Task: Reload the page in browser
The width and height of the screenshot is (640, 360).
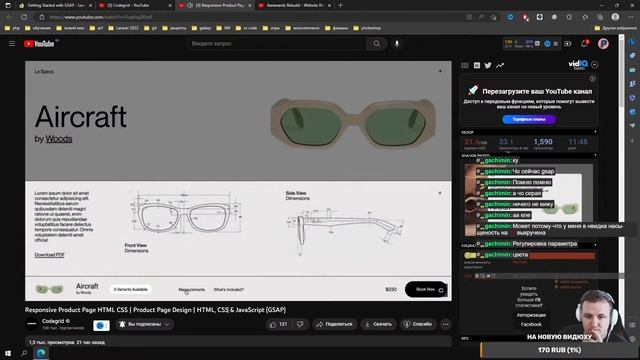Action: (x=24, y=17)
